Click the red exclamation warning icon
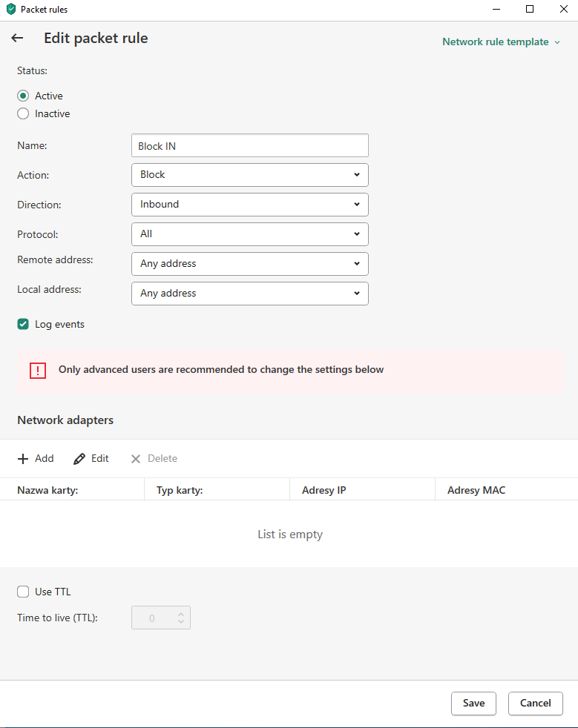578x728 pixels. pyautogui.click(x=38, y=370)
